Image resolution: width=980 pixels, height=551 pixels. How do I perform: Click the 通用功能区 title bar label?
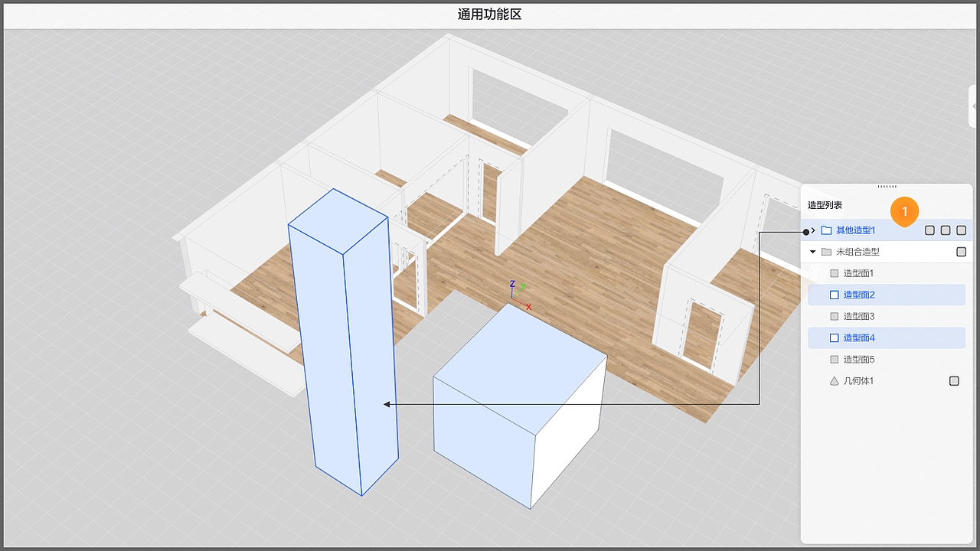pos(490,14)
